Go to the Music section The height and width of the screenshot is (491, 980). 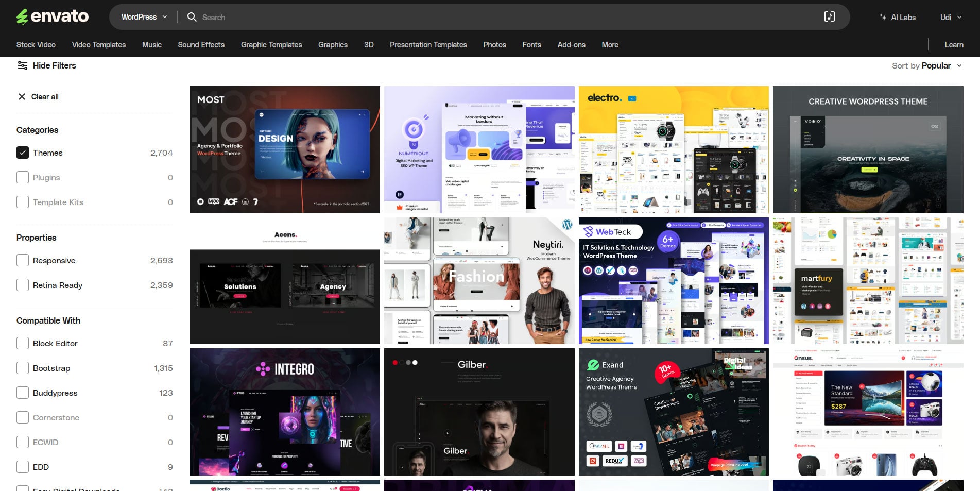pos(152,45)
